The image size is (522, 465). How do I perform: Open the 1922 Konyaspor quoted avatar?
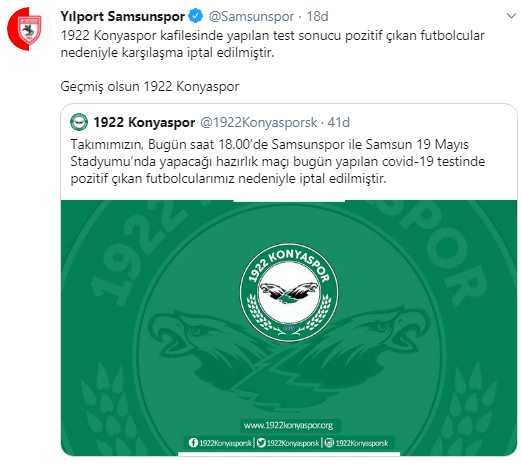tap(79, 122)
